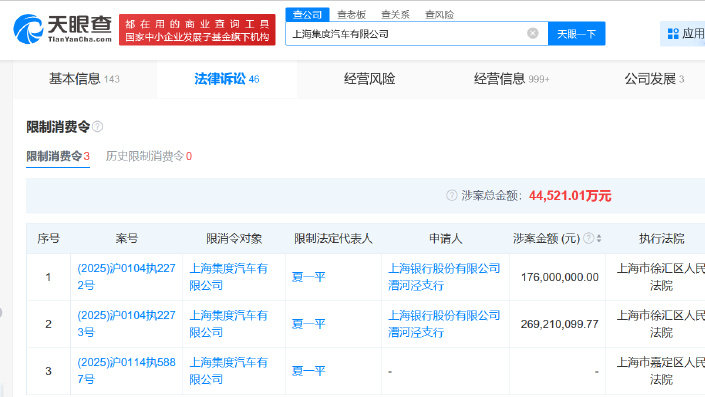Click 上海市嘉定区人民法院 court cell
This screenshot has height=397, width=705.
click(660, 371)
